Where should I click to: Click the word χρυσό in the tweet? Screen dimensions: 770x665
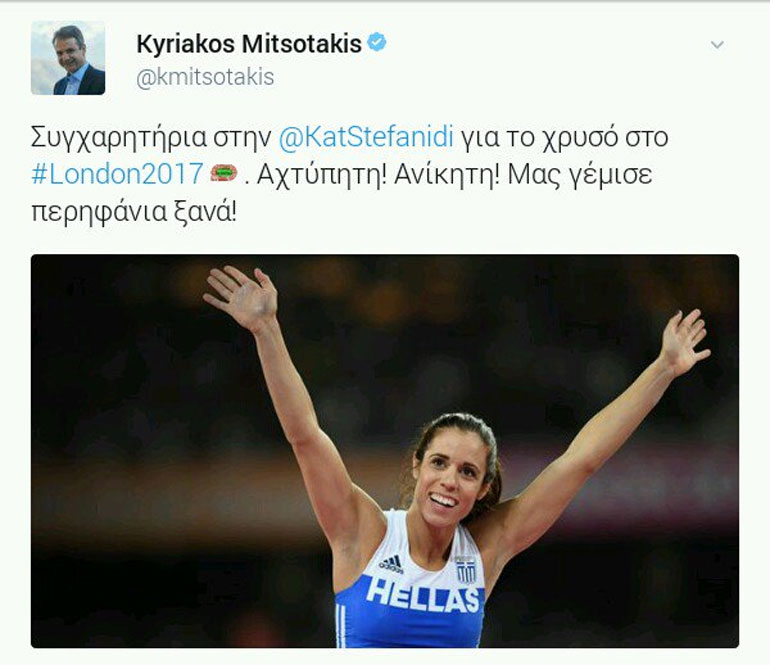(x=579, y=139)
